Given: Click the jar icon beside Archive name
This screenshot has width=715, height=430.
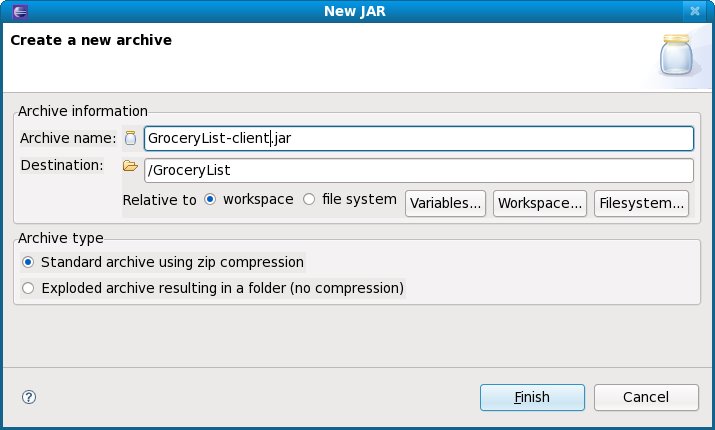Looking at the screenshot, I should point(130,138).
